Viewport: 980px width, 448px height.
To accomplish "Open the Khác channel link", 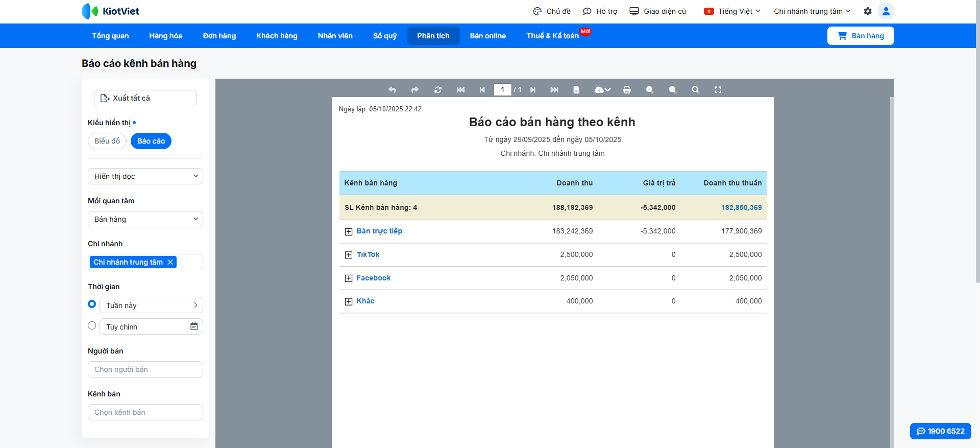I will 365,301.
